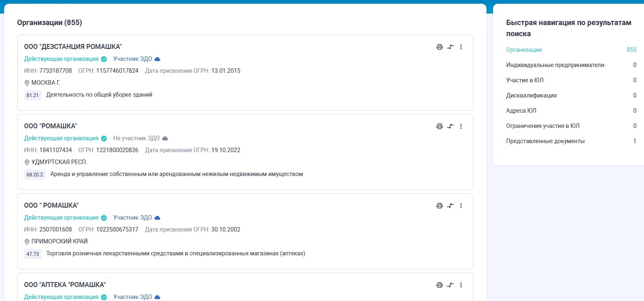Click compare arrows for Приморский край РОМАШКА

tap(450, 206)
